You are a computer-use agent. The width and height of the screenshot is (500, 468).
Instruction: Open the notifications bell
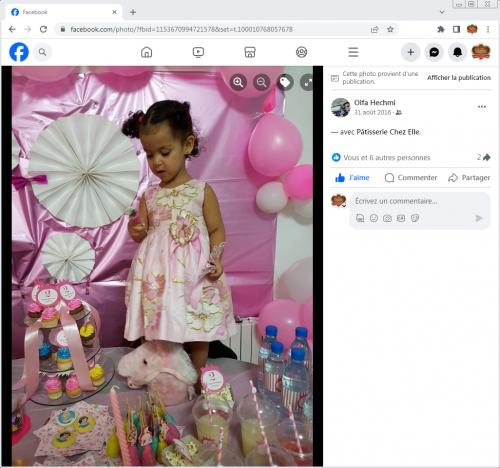457,52
